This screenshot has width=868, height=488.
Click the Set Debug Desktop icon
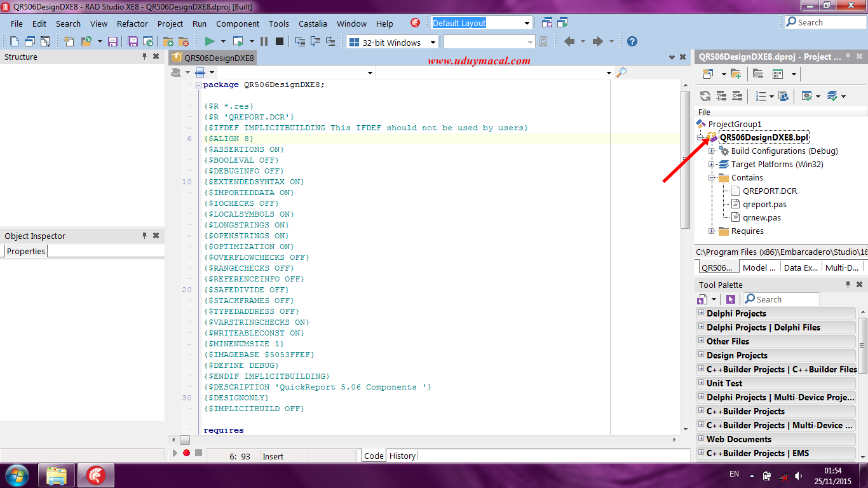(562, 23)
